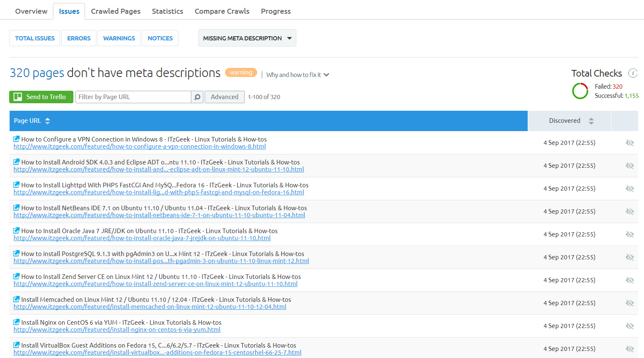Filter by Notices
Screen dimensions: 644x358
coord(160,38)
